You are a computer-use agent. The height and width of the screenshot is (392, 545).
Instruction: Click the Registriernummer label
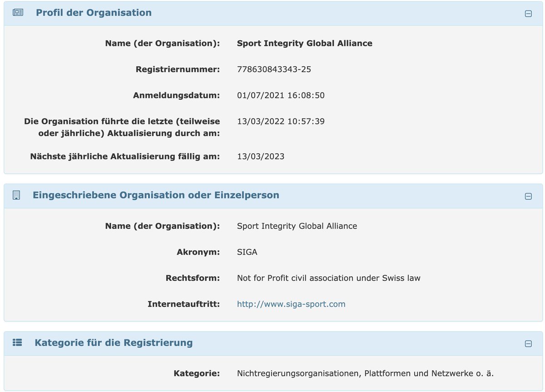[178, 69]
